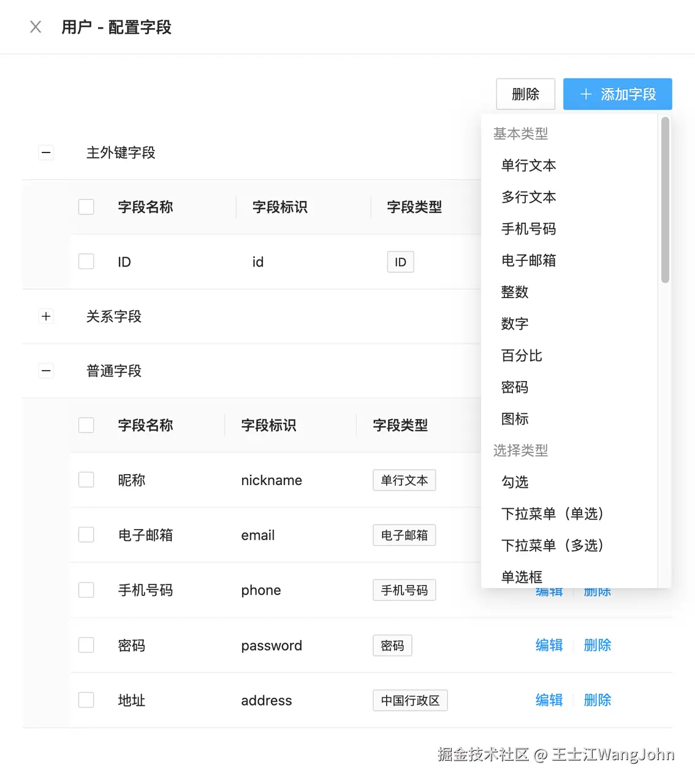Viewport: 695px width, 784px height.
Task: Open 编辑 for the password row
Action: coord(549,645)
